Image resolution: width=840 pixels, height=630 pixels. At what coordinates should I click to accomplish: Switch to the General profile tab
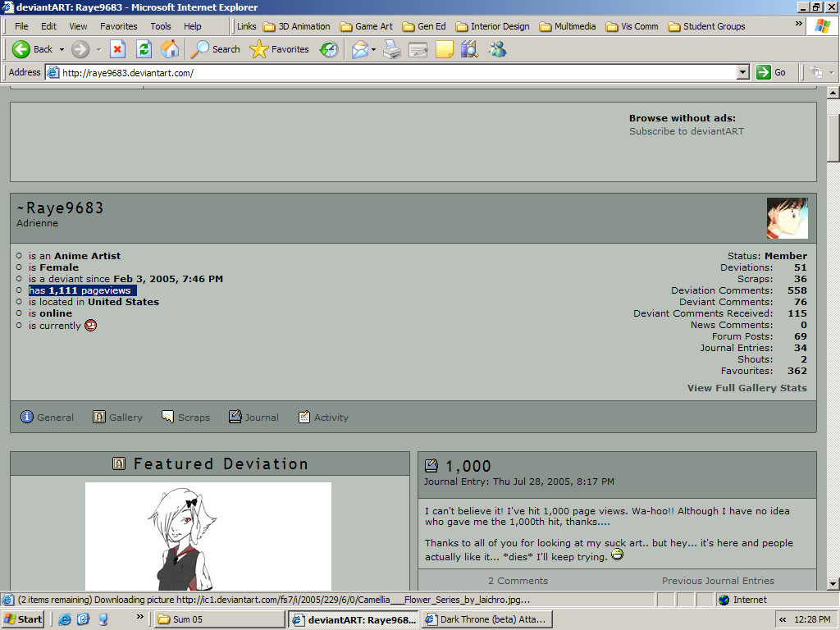[x=47, y=417]
